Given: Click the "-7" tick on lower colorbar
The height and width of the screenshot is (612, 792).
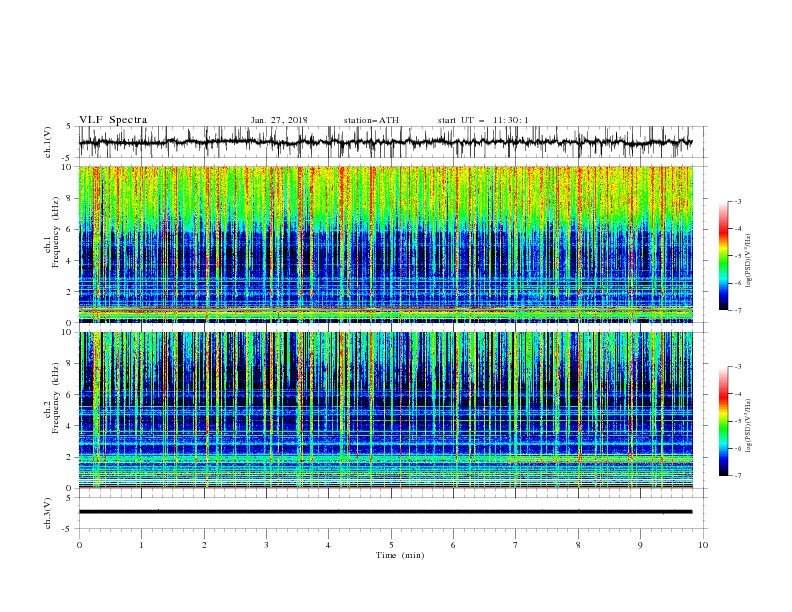Looking at the screenshot, I should click(x=737, y=476).
